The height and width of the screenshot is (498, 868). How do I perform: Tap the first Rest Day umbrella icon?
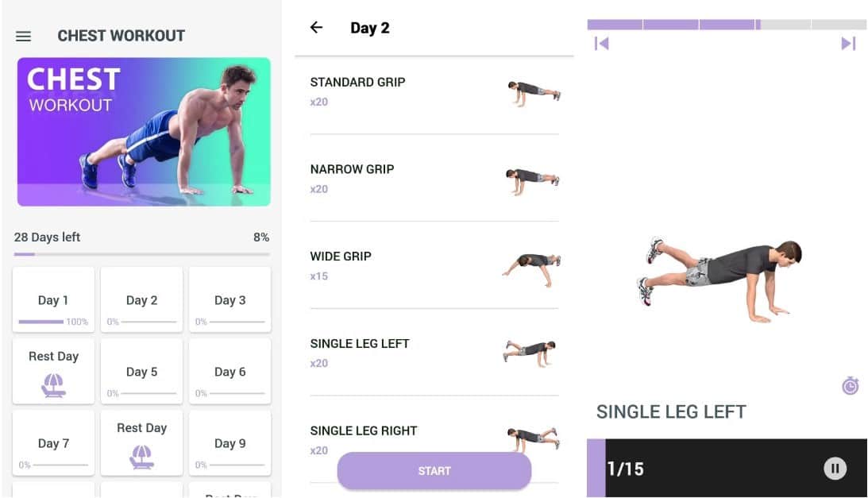tap(53, 385)
